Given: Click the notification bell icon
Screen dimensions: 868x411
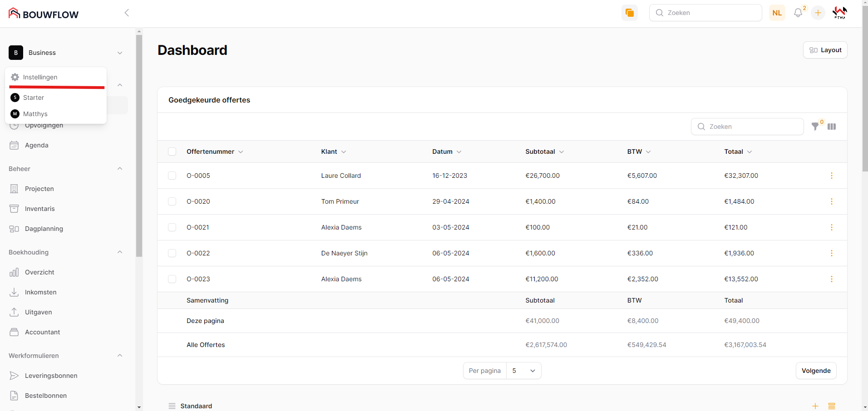Looking at the screenshot, I should pyautogui.click(x=798, y=13).
